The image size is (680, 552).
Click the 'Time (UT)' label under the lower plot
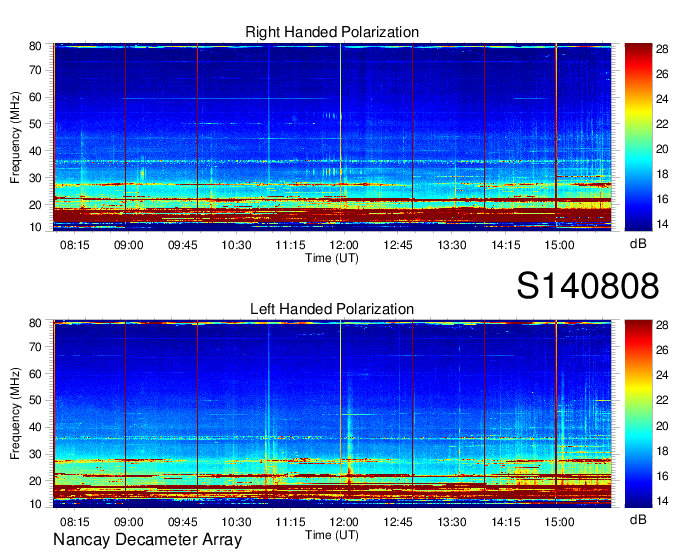point(332,535)
